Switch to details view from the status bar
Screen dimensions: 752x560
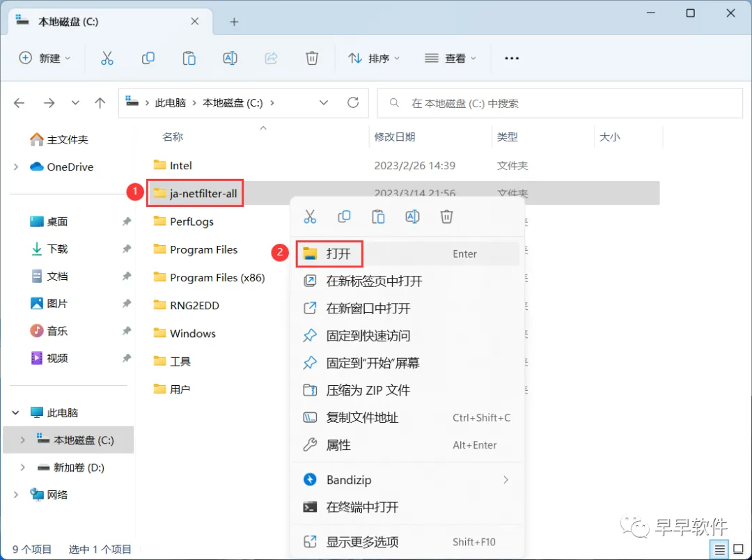click(719, 550)
